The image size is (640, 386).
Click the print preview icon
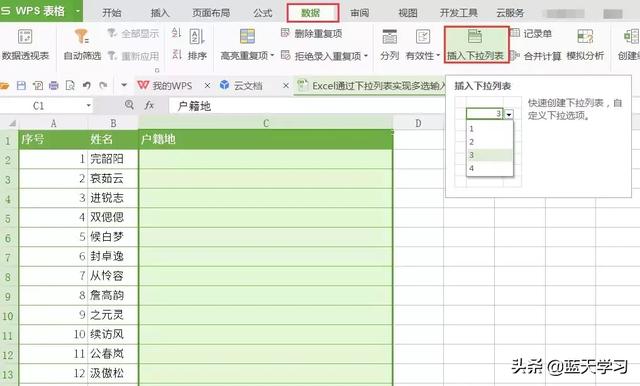(70, 85)
